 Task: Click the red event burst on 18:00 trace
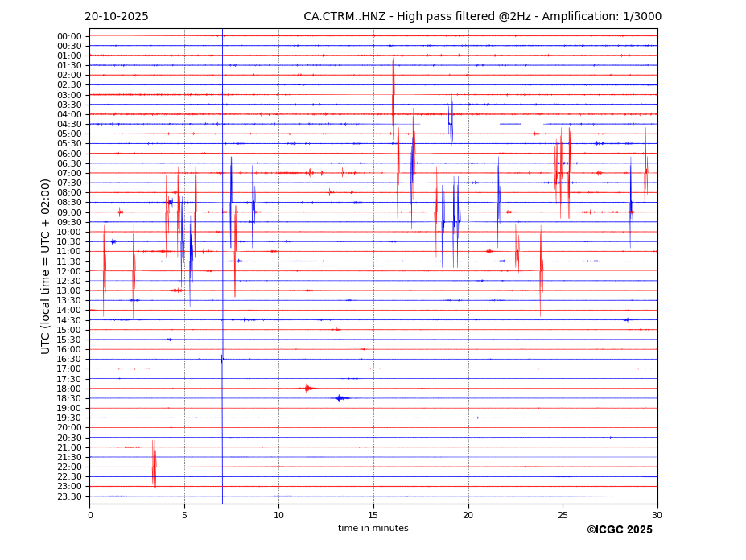coord(307,389)
